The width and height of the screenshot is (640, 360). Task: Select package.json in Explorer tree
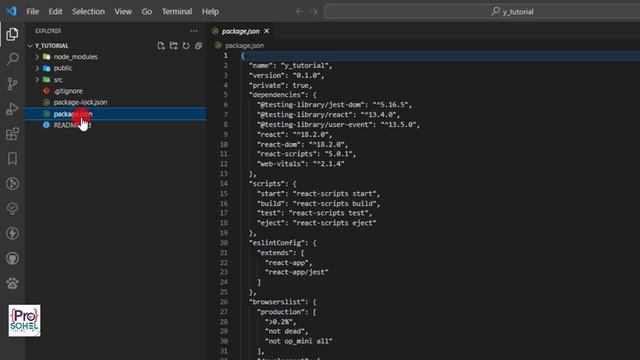[116, 114]
